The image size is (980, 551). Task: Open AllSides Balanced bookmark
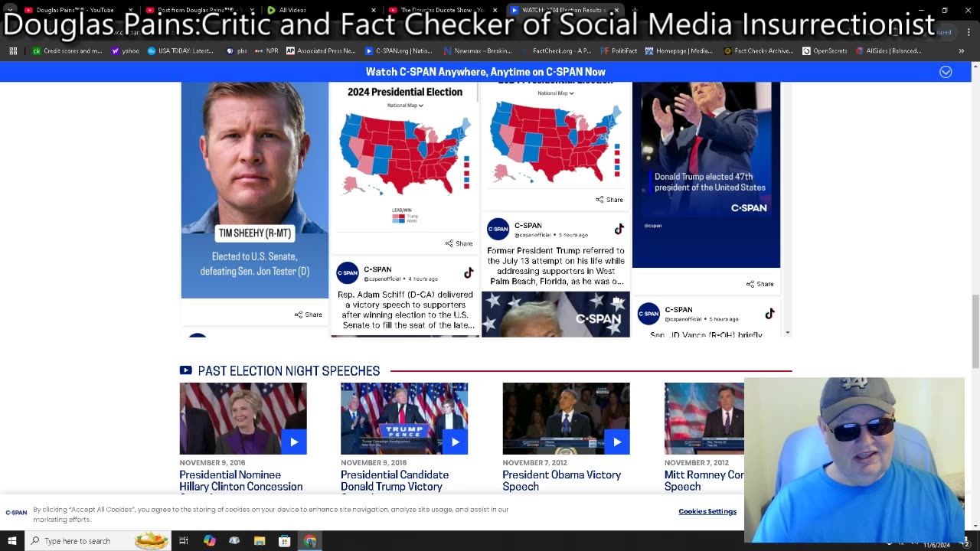point(888,51)
